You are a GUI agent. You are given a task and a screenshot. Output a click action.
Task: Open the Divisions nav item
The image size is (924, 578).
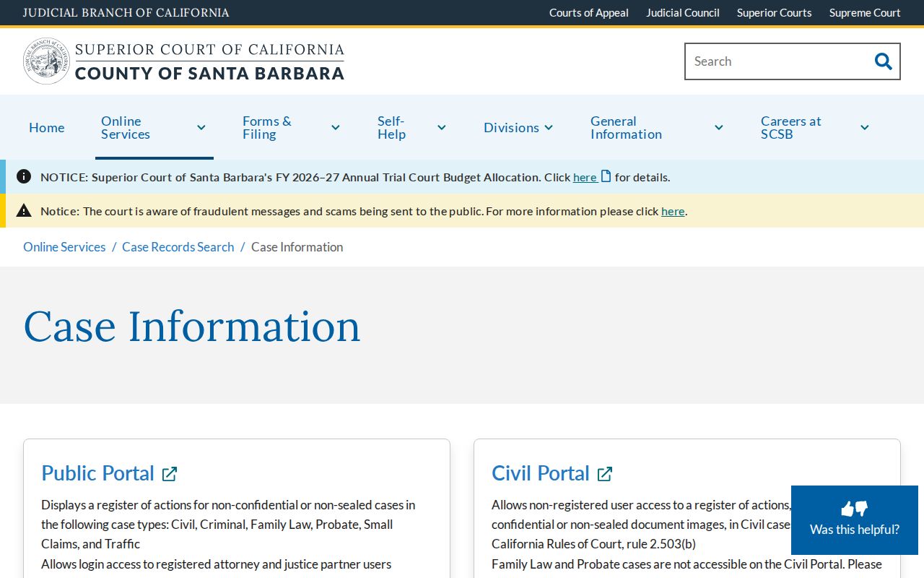coord(511,128)
